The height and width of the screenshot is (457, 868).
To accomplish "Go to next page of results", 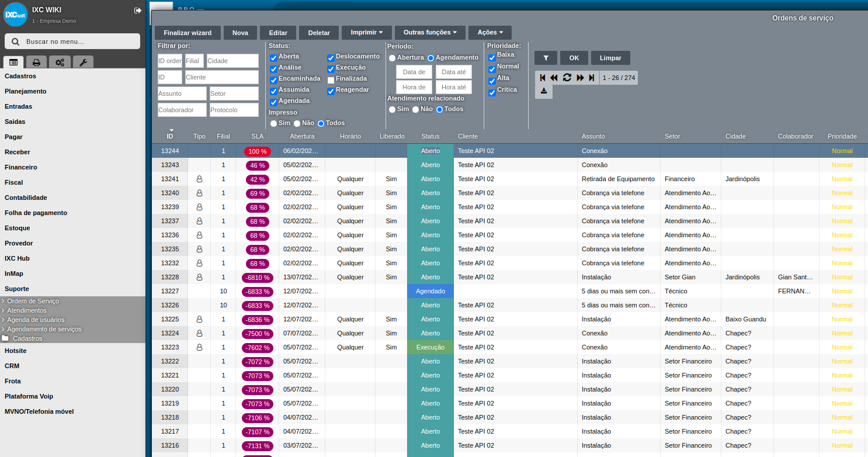I will pyautogui.click(x=580, y=78).
